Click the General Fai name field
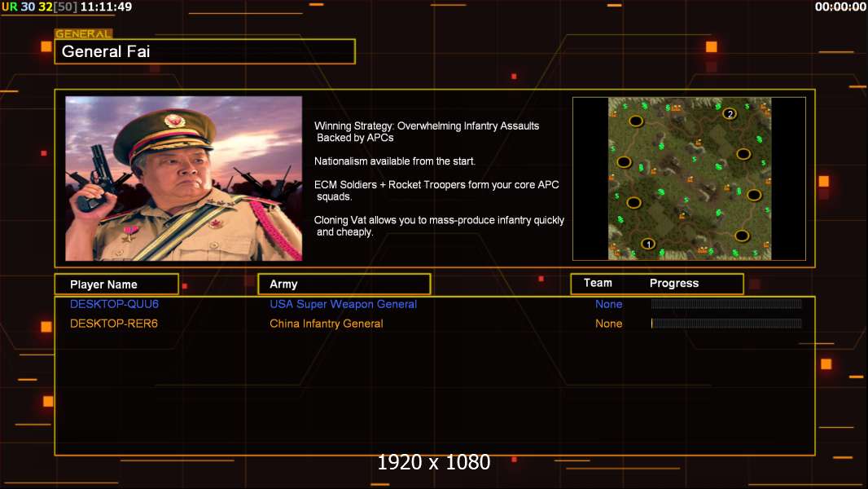868x489 pixels. [x=205, y=51]
